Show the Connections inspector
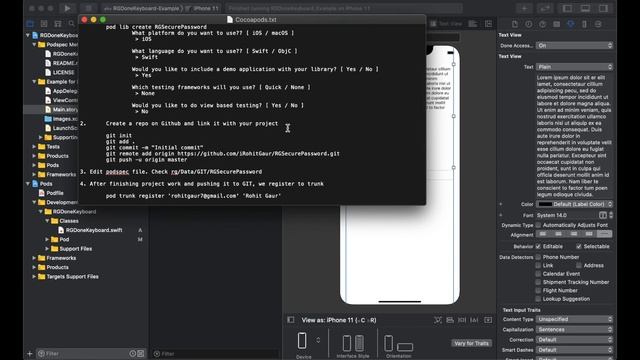 (x=598, y=24)
